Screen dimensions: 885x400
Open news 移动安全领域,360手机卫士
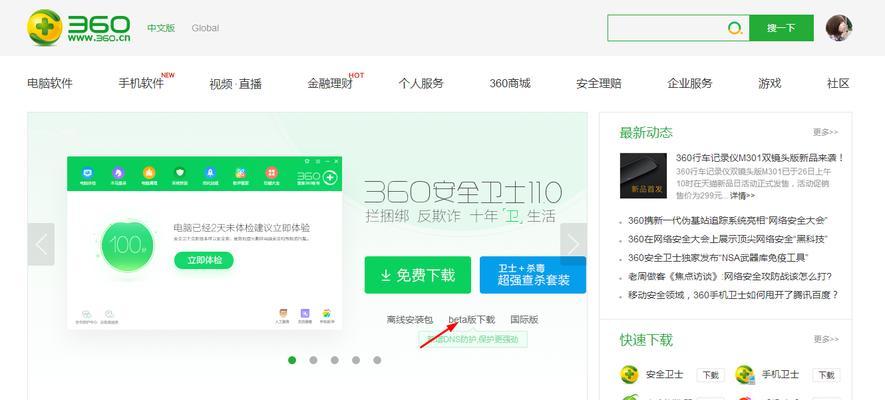tap(733, 295)
